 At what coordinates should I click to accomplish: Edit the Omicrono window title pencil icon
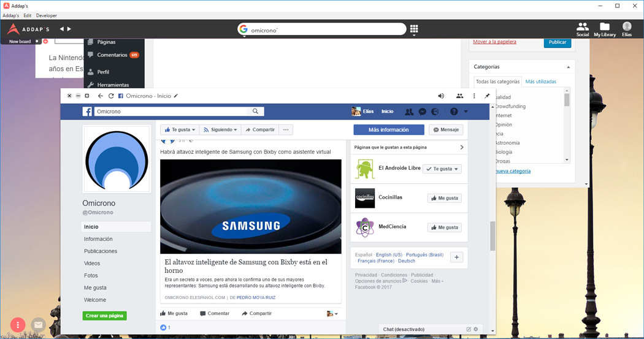[176, 96]
